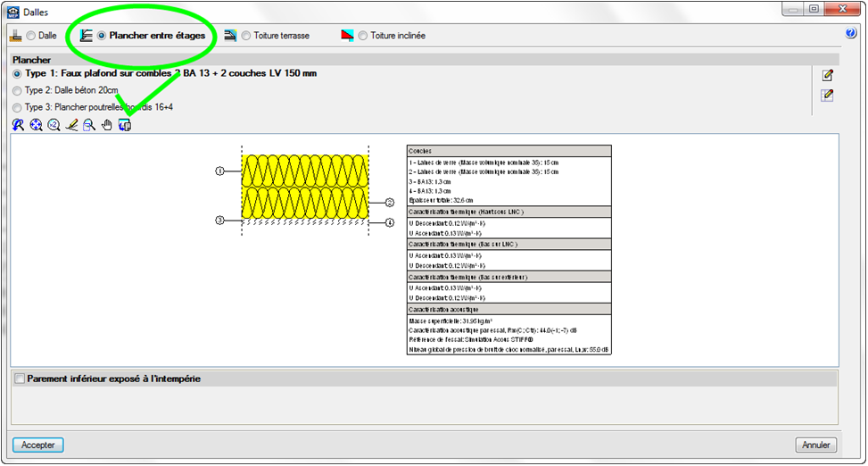The image size is (868, 466).
Task: Activate the pan hand tool
Action: click(107, 125)
